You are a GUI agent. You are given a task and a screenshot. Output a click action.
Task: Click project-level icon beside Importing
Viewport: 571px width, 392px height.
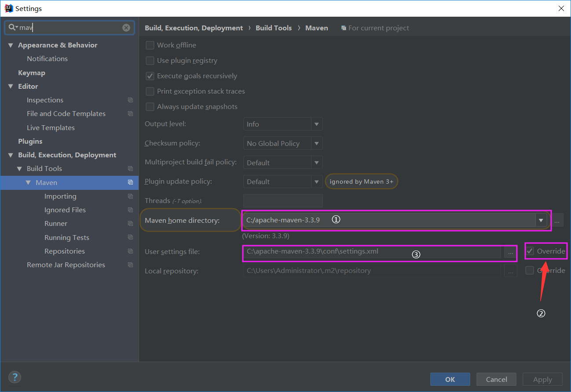click(x=130, y=196)
